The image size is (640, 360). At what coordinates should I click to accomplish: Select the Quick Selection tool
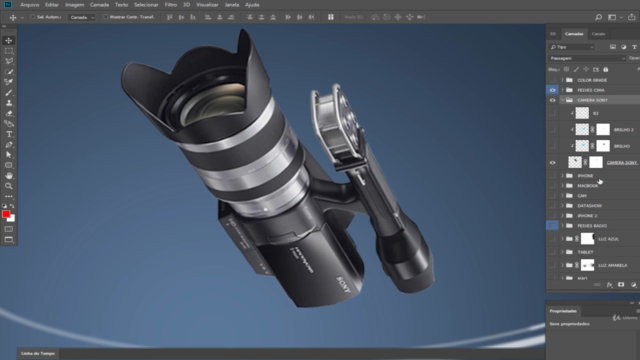9,72
